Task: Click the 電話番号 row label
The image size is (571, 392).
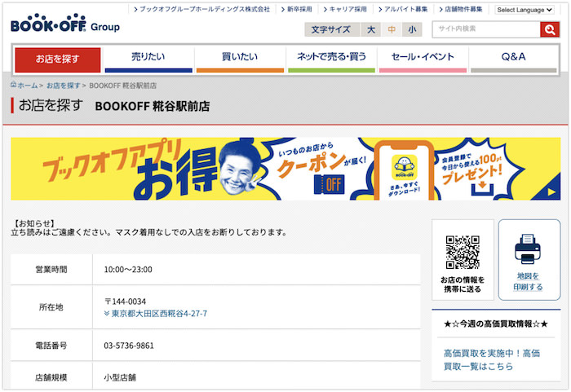Action: [51, 346]
